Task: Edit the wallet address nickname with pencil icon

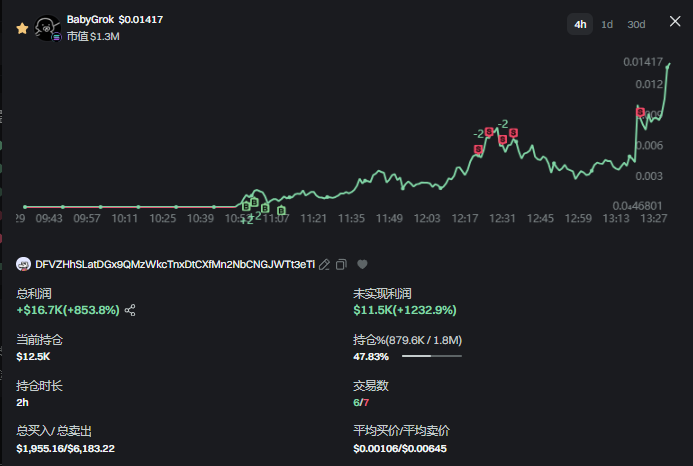Action: [x=324, y=264]
